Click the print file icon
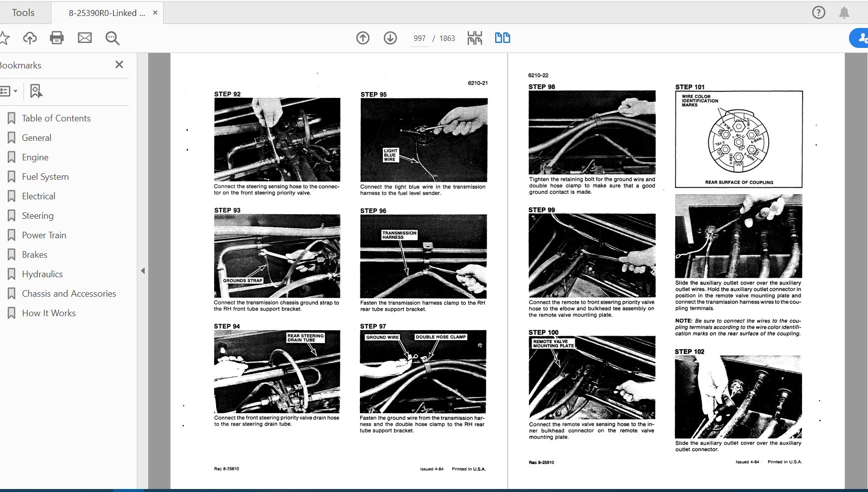Image resolution: width=868 pixels, height=492 pixels. pos(57,38)
